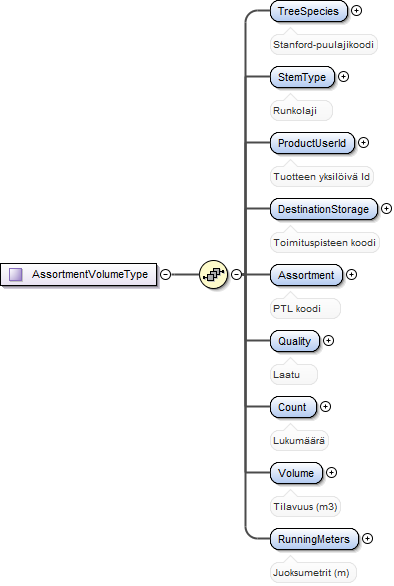Collapse the sequence compositor children
Viewport: 394px width, 586px height.
(236, 274)
